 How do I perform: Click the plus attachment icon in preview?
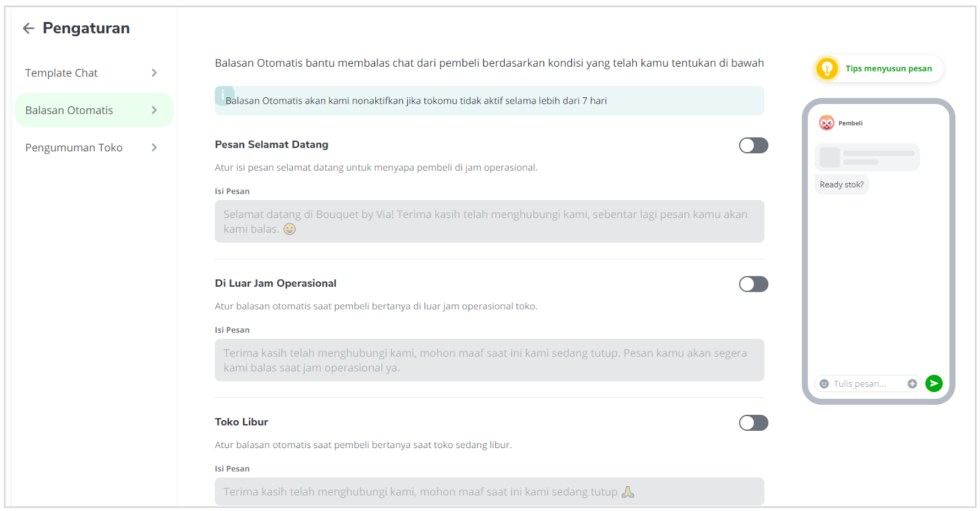912,384
